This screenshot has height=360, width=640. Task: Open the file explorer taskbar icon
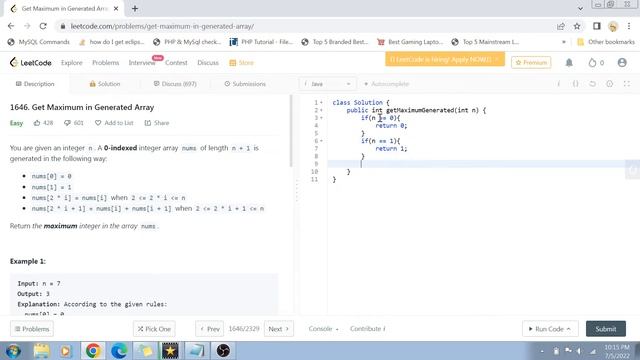(x=41, y=351)
